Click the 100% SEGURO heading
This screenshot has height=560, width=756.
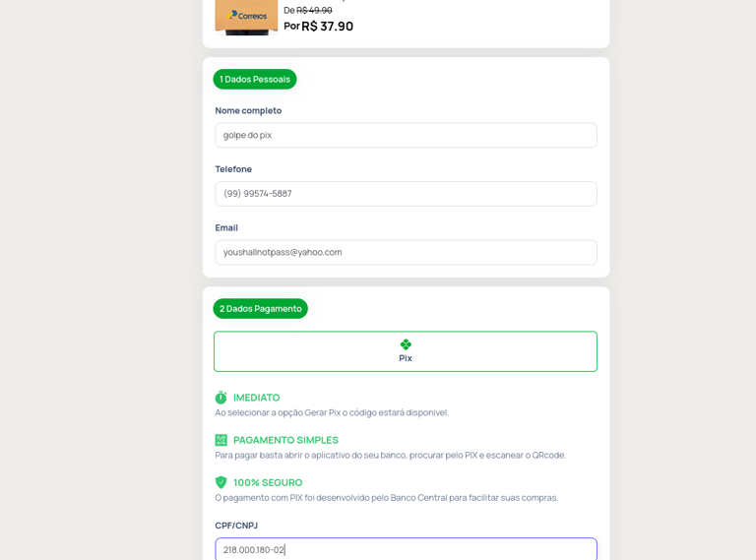[268, 482]
